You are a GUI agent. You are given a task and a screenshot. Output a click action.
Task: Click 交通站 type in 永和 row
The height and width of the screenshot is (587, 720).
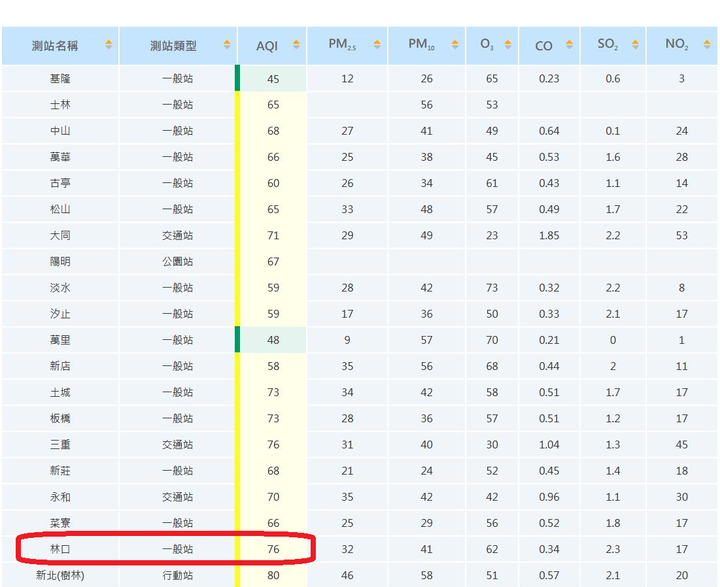pyautogui.click(x=178, y=497)
